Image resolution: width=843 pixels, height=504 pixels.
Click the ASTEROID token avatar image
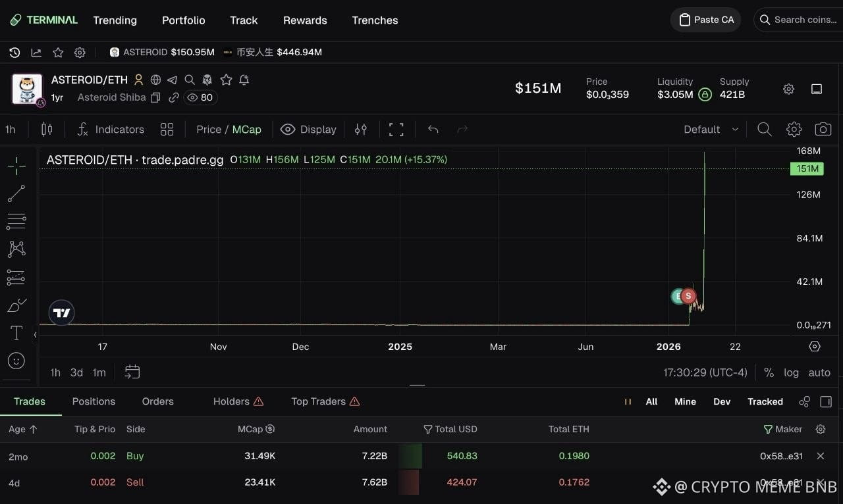(x=28, y=89)
